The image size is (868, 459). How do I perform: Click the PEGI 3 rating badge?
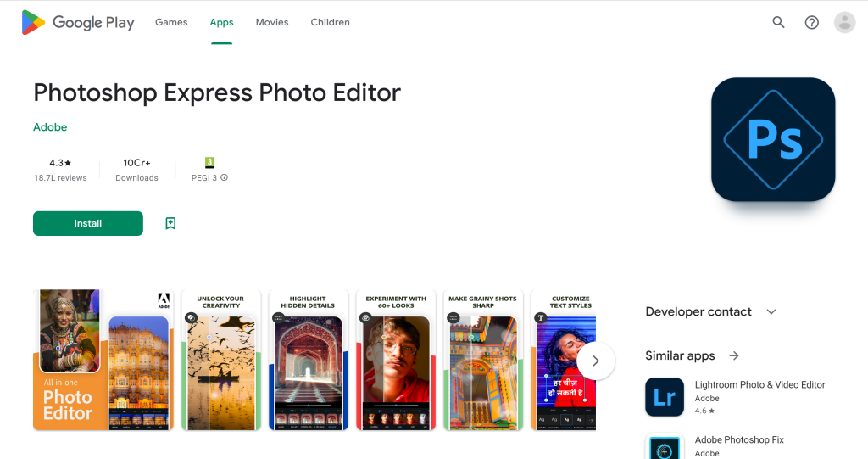(x=210, y=162)
